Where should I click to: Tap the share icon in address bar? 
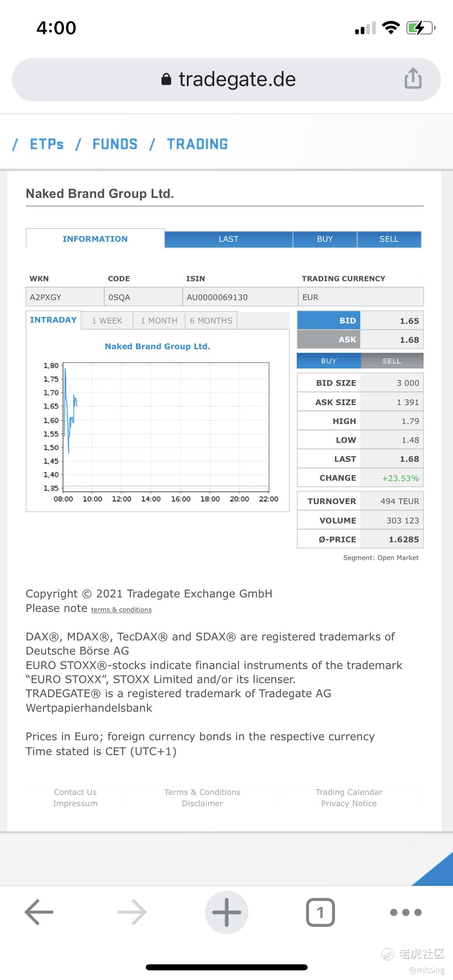[413, 78]
